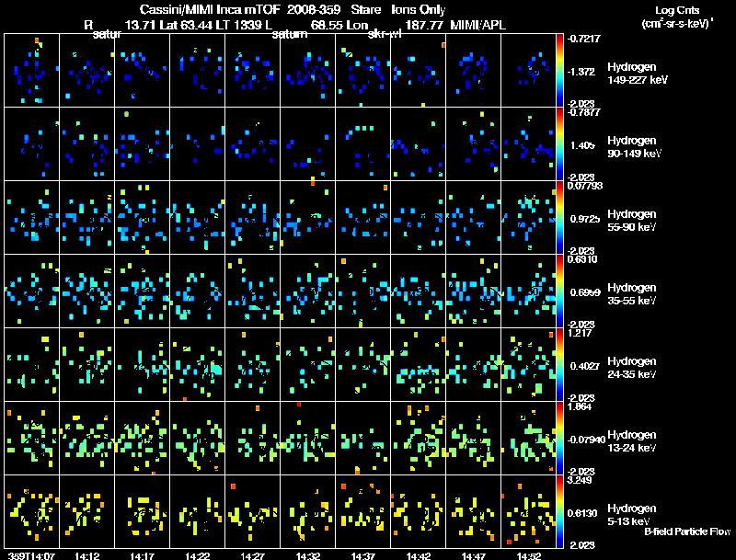Click the '0.4027' colorbar value

point(585,366)
